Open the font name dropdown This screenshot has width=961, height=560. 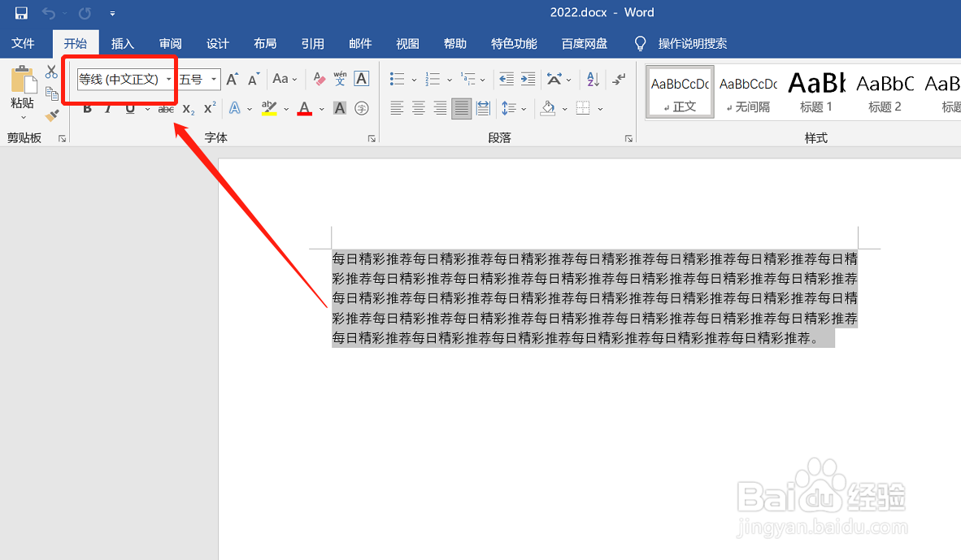coord(168,79)
